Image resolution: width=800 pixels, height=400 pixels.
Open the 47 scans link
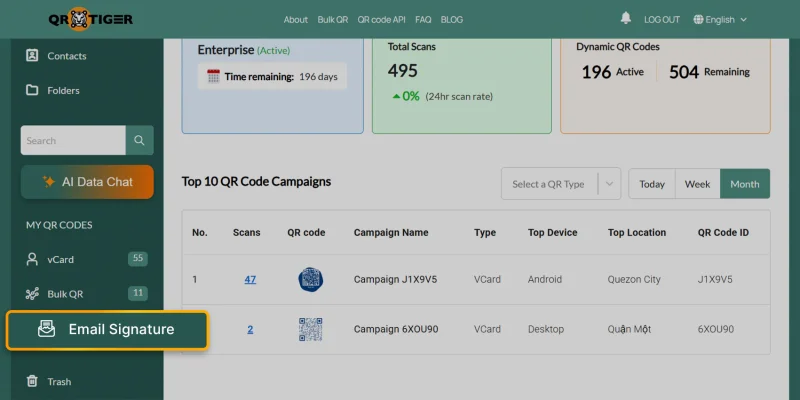250,280
